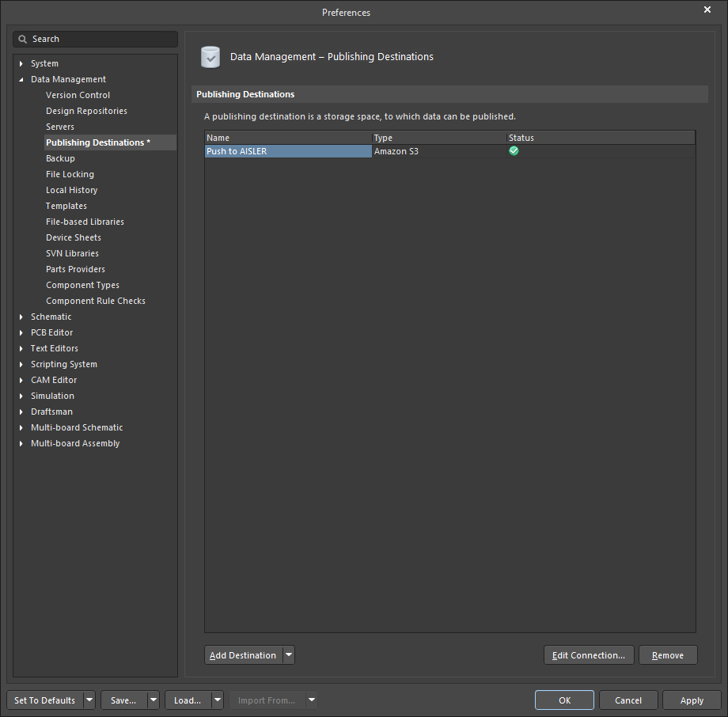Select the PCB Editor category label

pos(51,332)
